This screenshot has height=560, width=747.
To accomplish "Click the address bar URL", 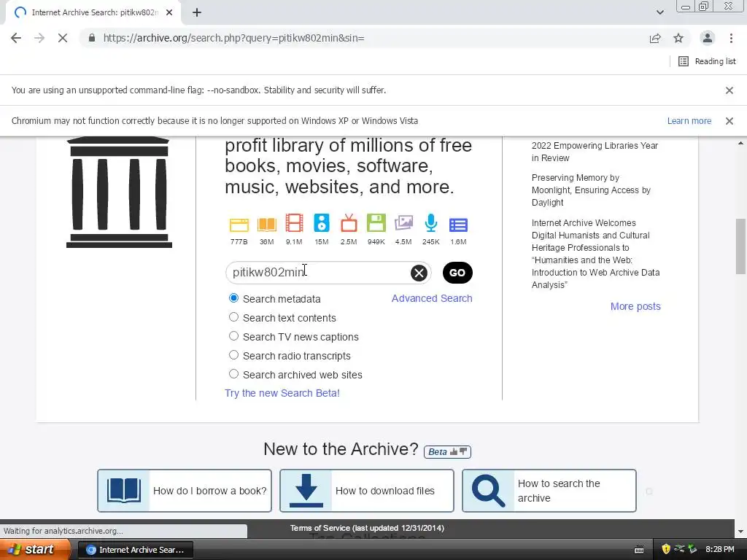I will point(233,38).
